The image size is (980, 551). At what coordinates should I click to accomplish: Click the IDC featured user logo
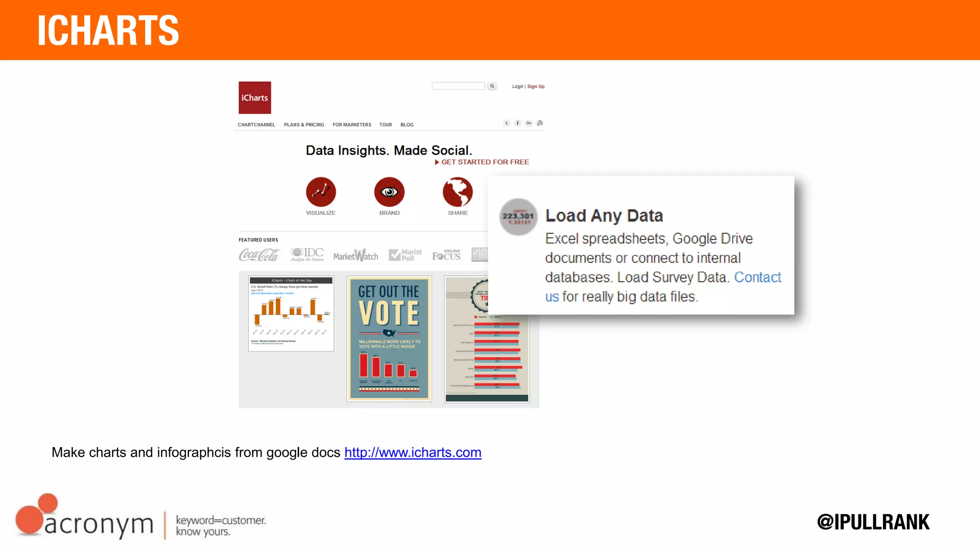pyautogui.click(x=307, y=255)
